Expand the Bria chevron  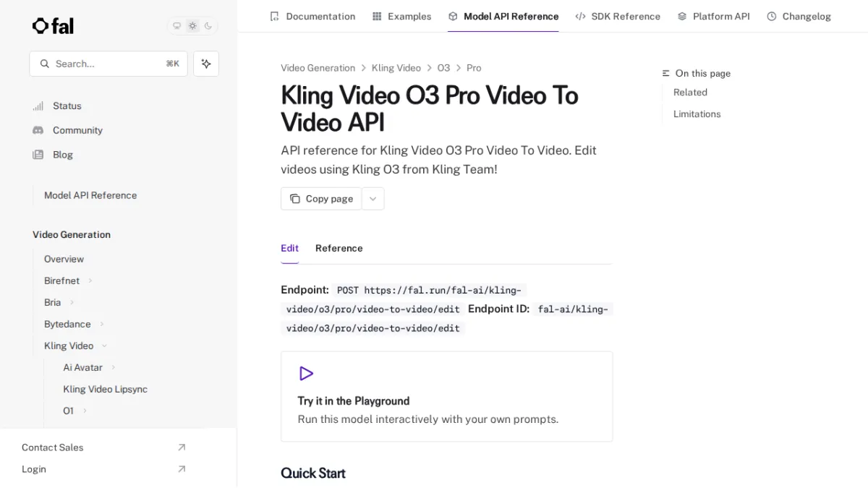[x=72, y=302]
